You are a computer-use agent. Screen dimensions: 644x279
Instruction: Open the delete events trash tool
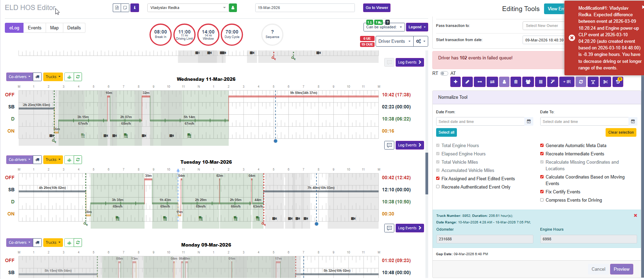516,82
